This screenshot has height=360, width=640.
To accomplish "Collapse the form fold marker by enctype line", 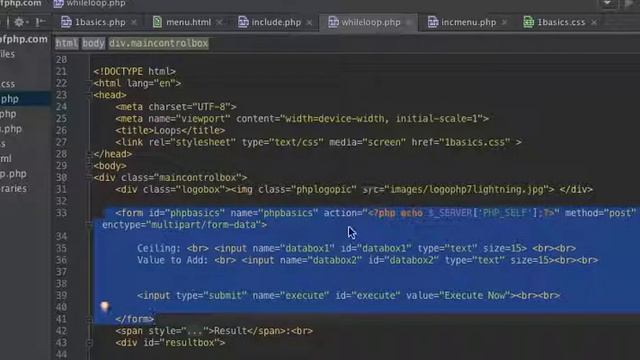I will click(x=89, y=224).
